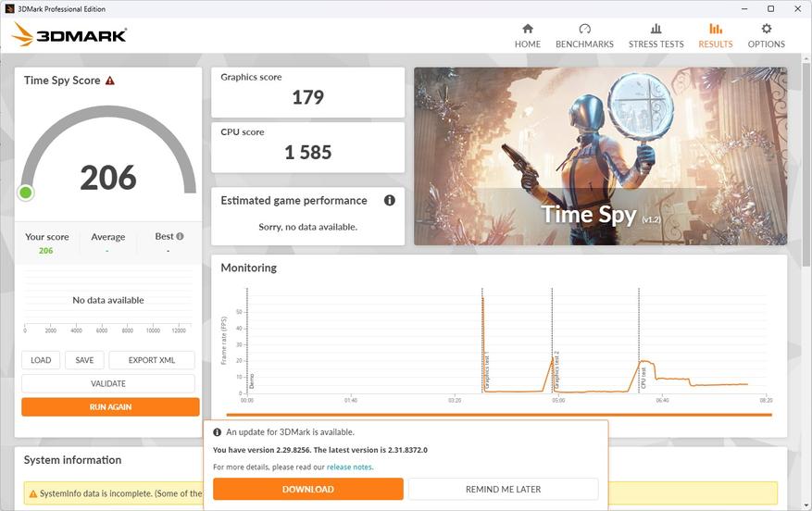Open Results bar chart icon
The height and width of the screenshot is (511, 812).
[x=715, y=29]
